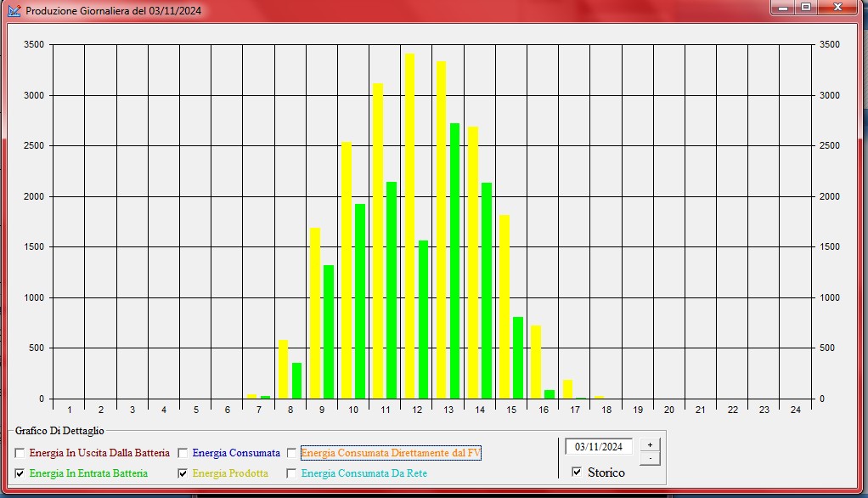Click the yellow bar at hour 16

536,362
